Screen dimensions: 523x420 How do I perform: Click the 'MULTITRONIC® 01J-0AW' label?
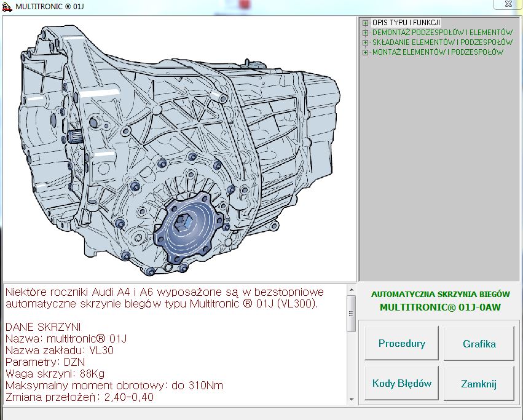tap(440, 307)
